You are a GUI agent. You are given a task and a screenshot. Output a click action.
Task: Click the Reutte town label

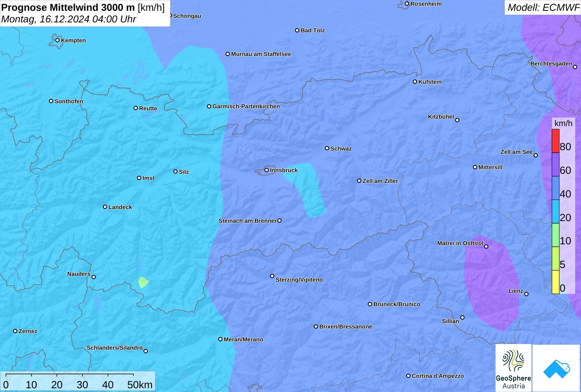[148, 108]
